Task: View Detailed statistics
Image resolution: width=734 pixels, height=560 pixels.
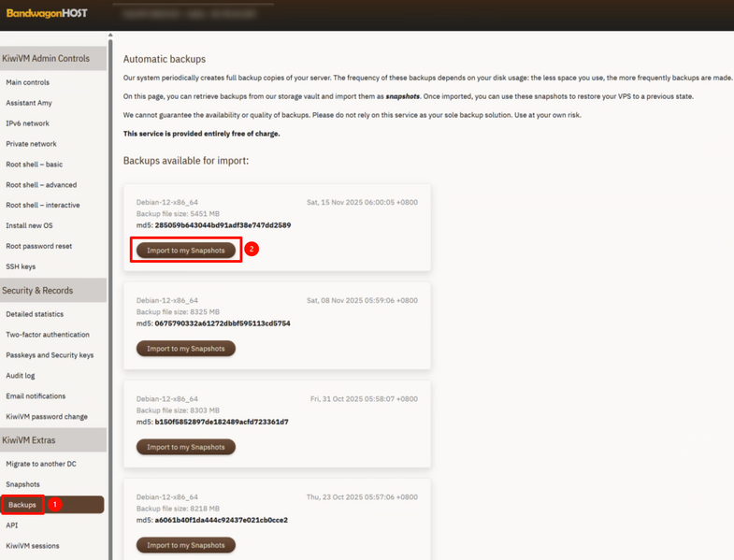Action: pyautogui.click(x=36, y=314)
